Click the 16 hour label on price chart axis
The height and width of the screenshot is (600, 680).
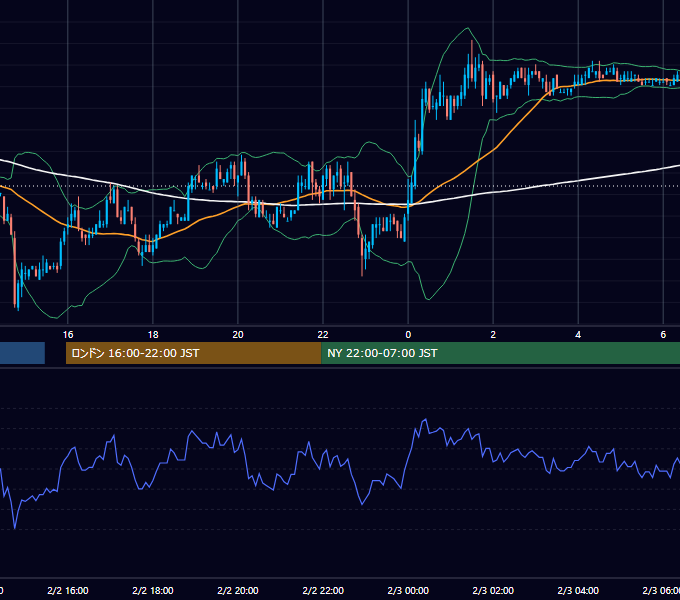click(x=68, y=335)
